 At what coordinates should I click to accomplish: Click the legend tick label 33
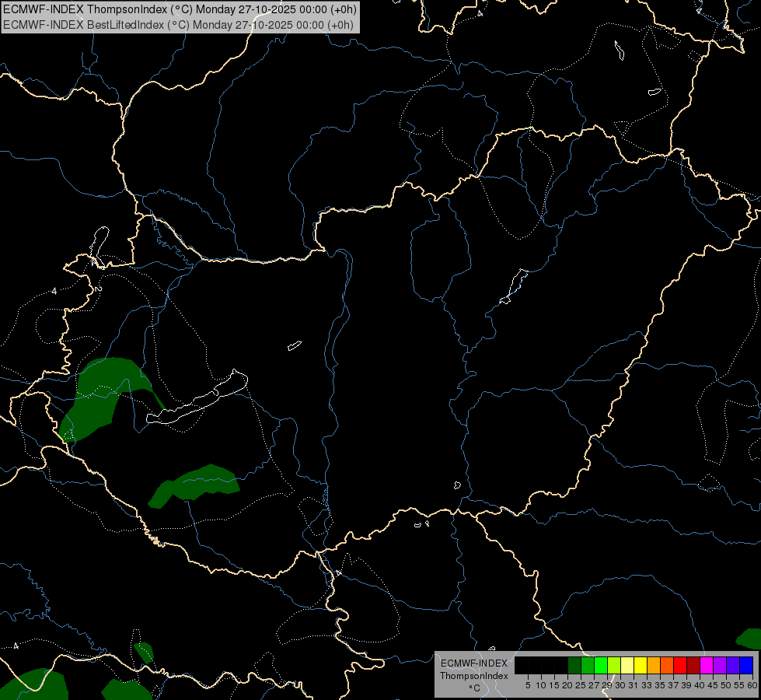point(647,685)
